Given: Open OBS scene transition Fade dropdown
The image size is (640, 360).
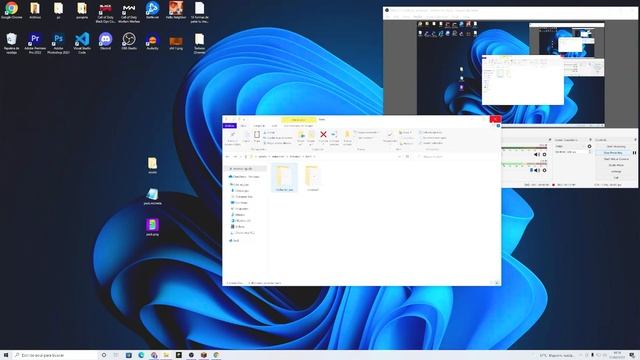Looking at the screenshot, I should coord(570,146).
